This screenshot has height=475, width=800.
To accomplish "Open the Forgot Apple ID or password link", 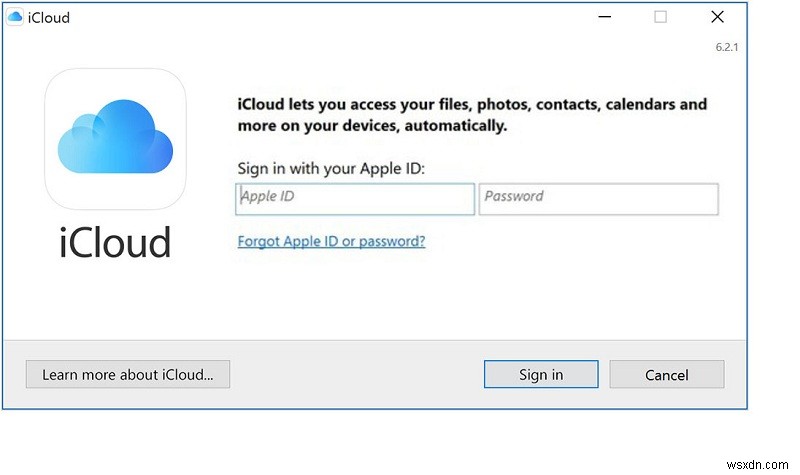I will [331, 241].
